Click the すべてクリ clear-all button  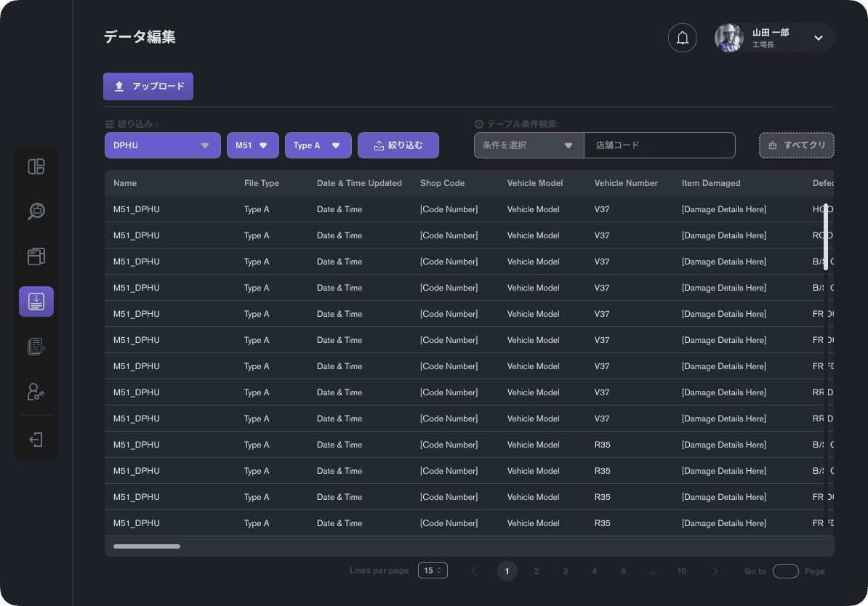(x=797, y=145)
